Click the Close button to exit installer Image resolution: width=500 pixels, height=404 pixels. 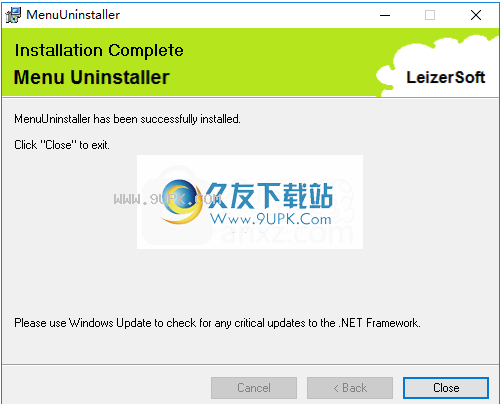tap(446, 388)
